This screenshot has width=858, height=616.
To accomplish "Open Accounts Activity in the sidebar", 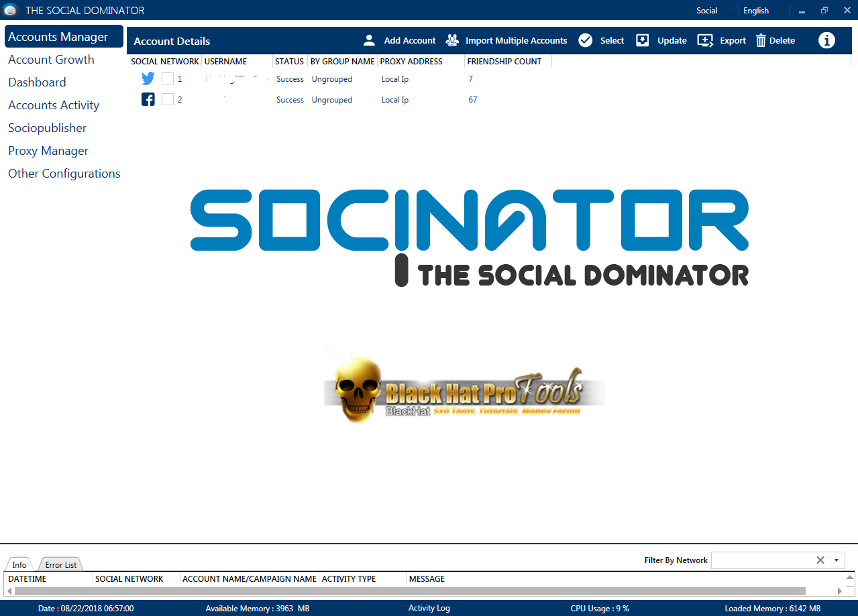I will pyautogui.click(x=54, y=105).
